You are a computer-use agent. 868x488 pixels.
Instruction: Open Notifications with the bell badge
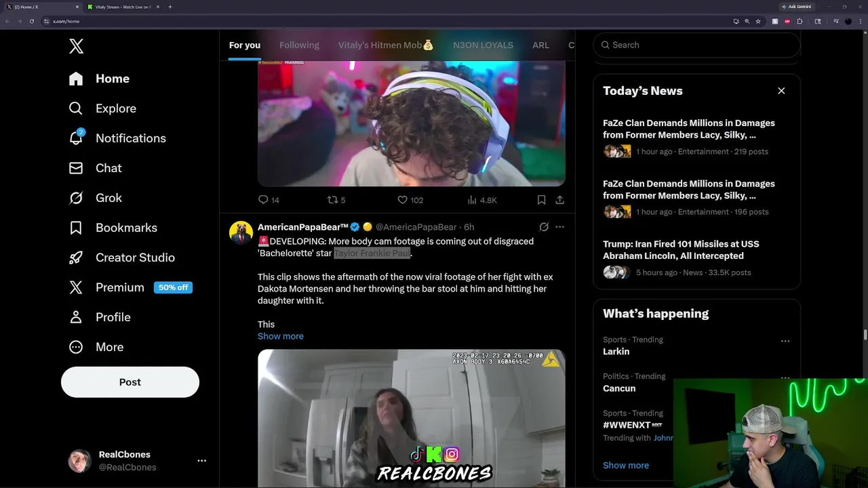coord(117,138)
